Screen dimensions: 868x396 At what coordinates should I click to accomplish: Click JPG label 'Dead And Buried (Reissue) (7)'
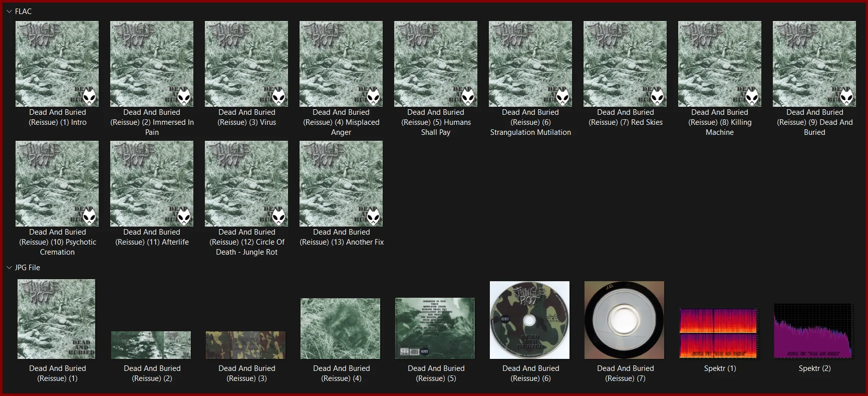click(626, 373)
